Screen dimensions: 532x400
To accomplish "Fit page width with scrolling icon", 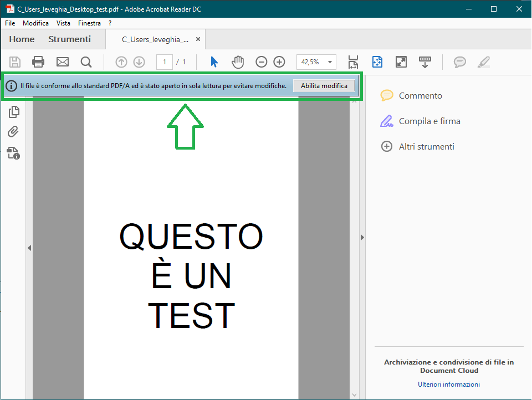I will click(x=353, y=62).
